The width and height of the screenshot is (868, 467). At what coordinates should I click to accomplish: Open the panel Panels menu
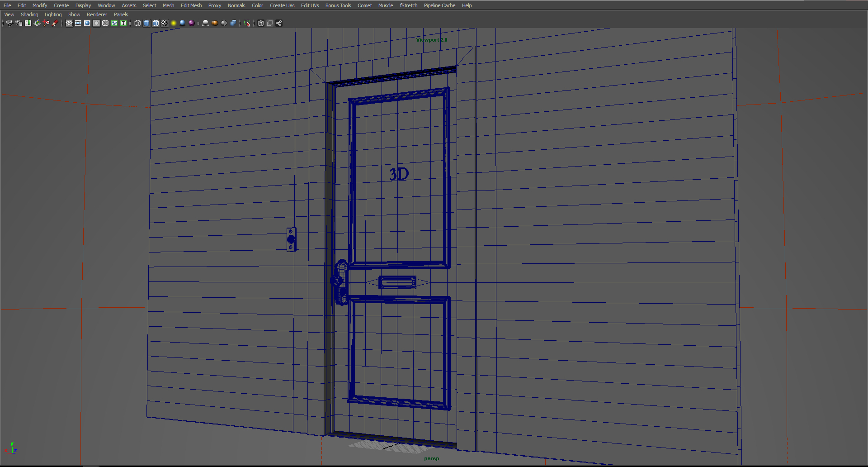121,14
